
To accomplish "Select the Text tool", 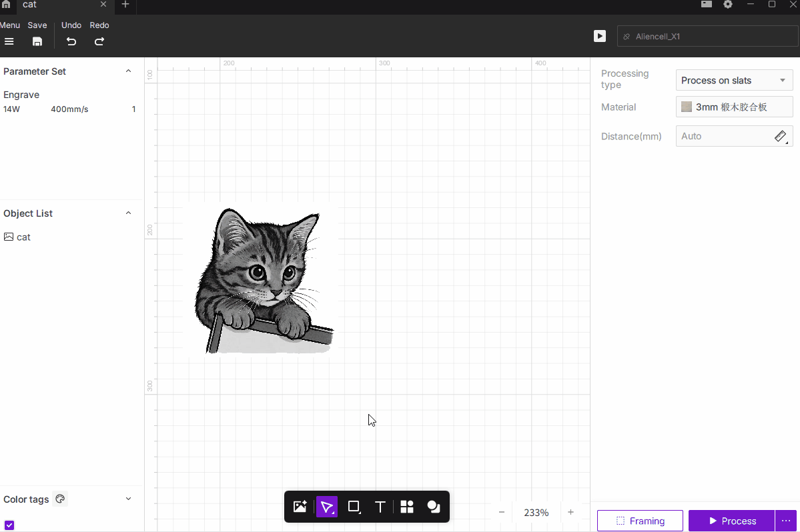I will (x=380, y=507).
